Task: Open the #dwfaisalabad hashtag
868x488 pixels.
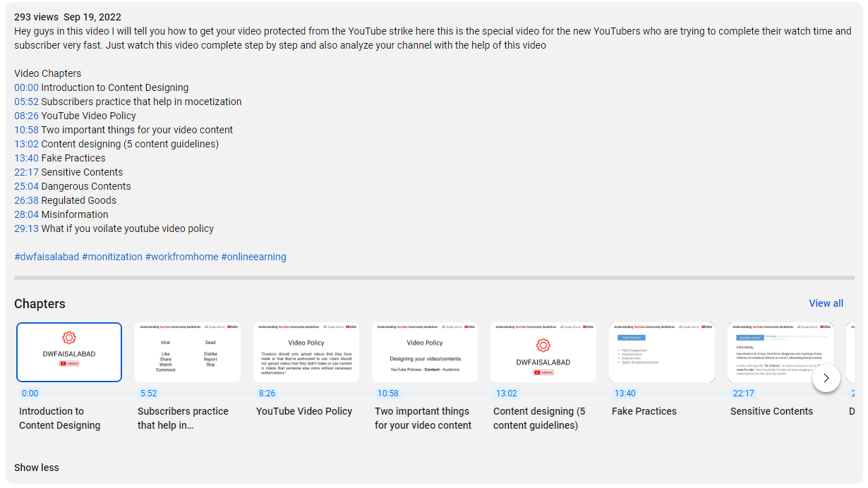Action: click(x=47, y=257)
